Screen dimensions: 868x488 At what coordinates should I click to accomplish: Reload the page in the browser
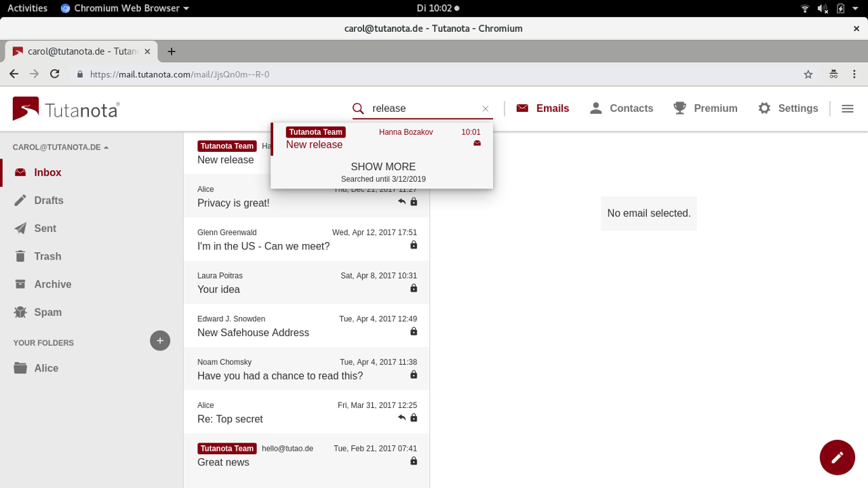pyautogui.click(x=55, y=75)
